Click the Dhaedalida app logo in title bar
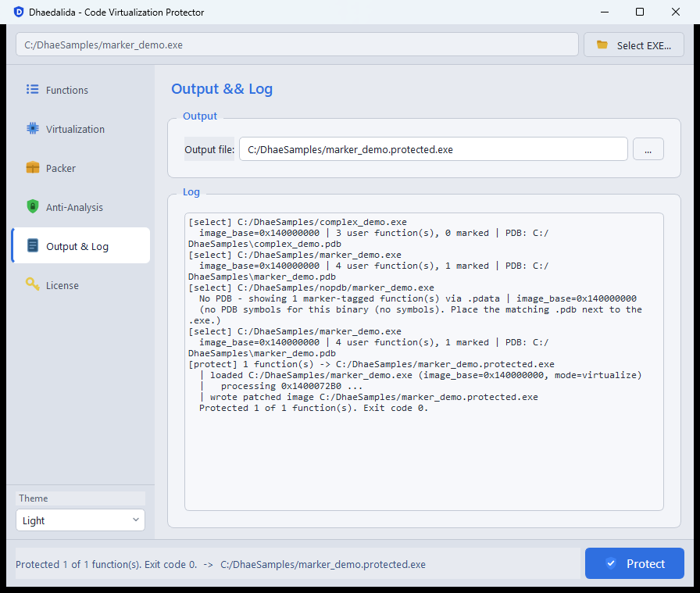700x593 pixels. coord(18,12)
